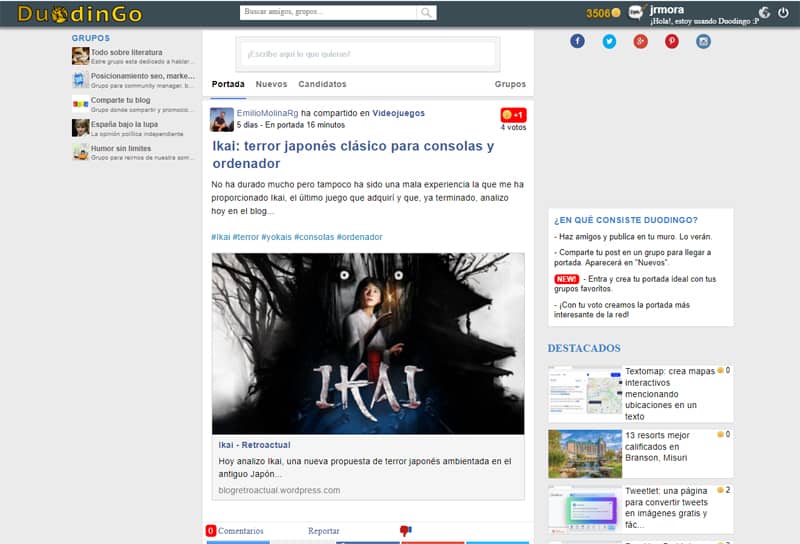Viewport: 800px width, 544px height.
Task: Click the red +1 vote button
Action: click(513, 115)
